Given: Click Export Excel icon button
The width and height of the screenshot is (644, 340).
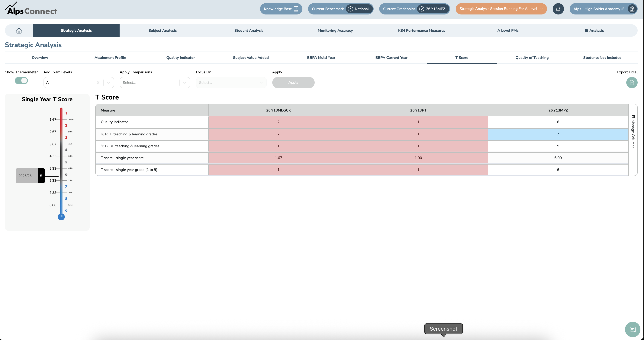Looking at the screenshot, I should click(632, 83).
